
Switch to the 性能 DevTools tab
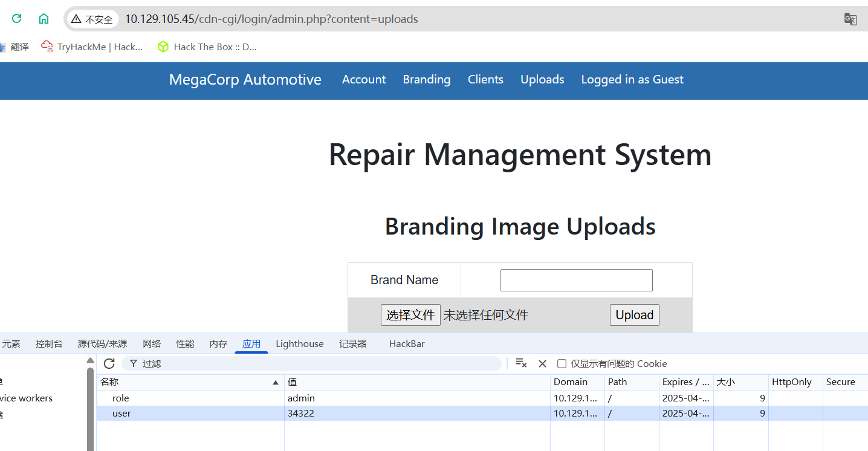tap(185, 344)
